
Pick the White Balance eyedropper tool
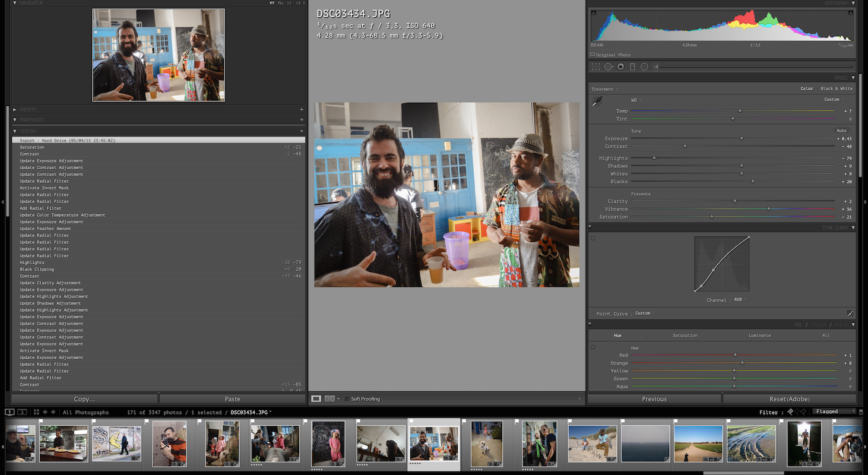point(597,102)
